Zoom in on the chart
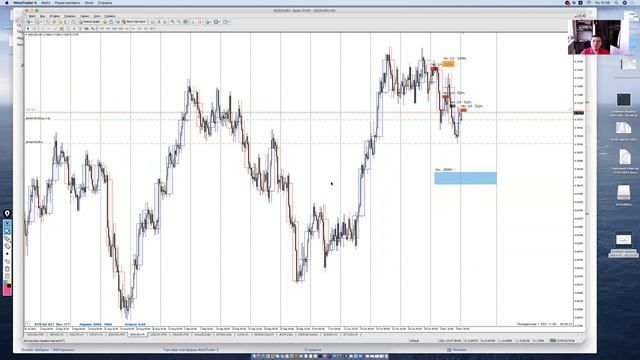Screen dimensions: 640x360 (172, 22)
